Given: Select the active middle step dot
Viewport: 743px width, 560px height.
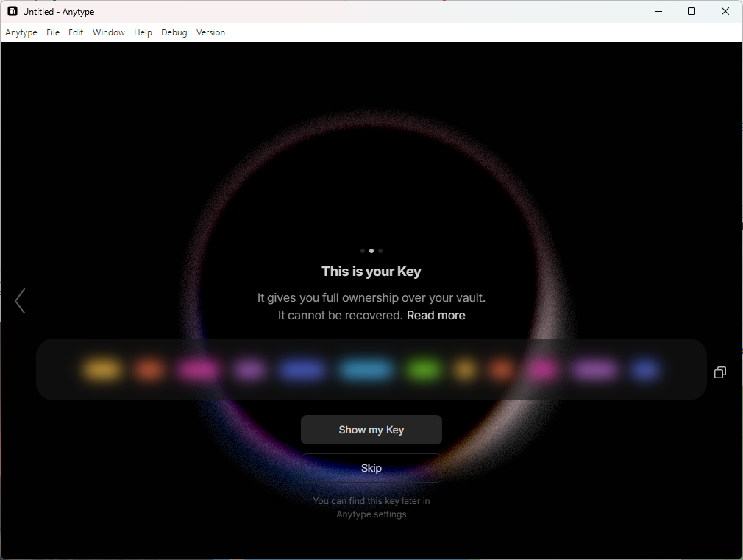Looking at the screenshot, I should (371, 251).
